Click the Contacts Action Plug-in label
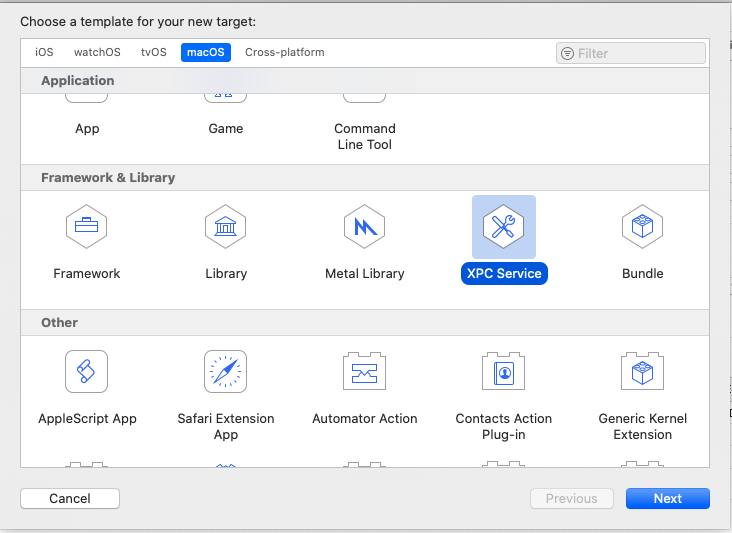This screenshot has height=533, width=732. (504, 427)
